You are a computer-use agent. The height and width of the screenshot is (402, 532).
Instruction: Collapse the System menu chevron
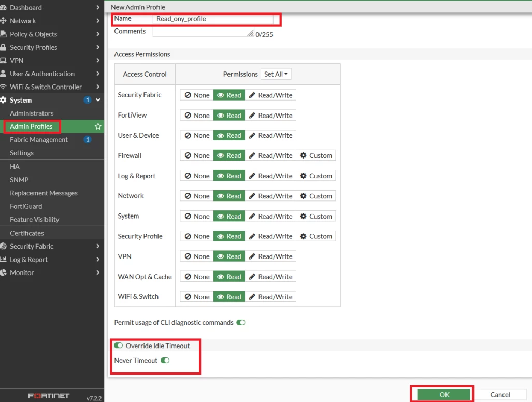(98, 100)
